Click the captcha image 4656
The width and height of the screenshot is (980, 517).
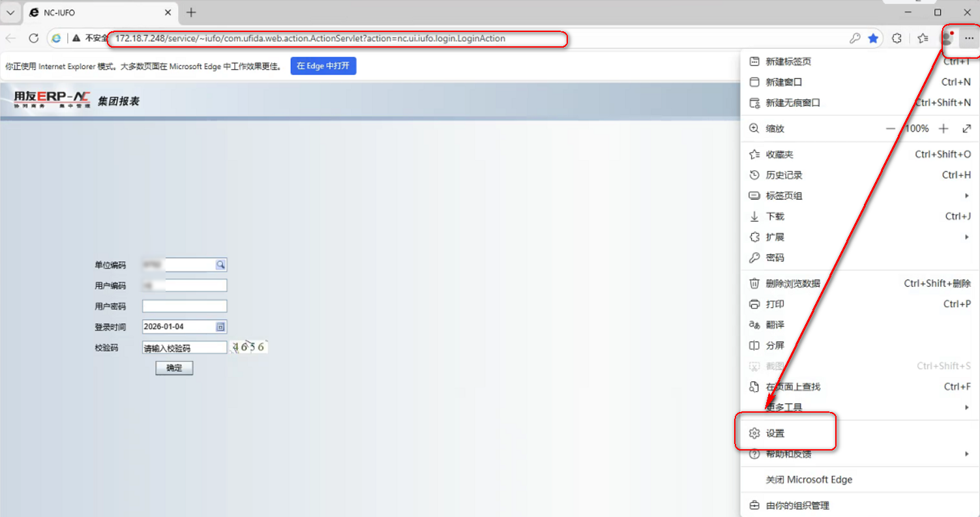click(249, 347)
